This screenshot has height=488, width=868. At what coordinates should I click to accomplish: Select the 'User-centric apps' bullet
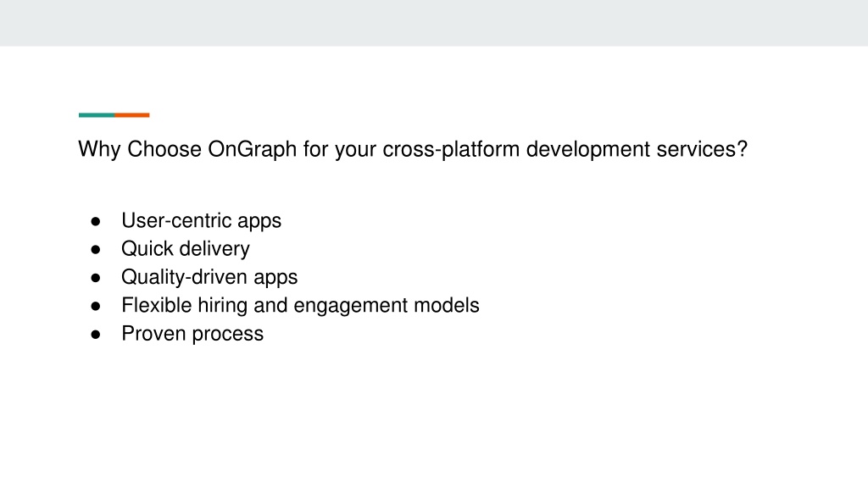pyautogui.click(x=202, y=221)
